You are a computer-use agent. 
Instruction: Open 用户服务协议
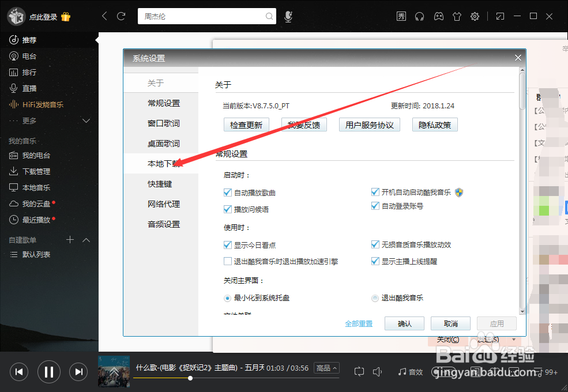[369, 125]
